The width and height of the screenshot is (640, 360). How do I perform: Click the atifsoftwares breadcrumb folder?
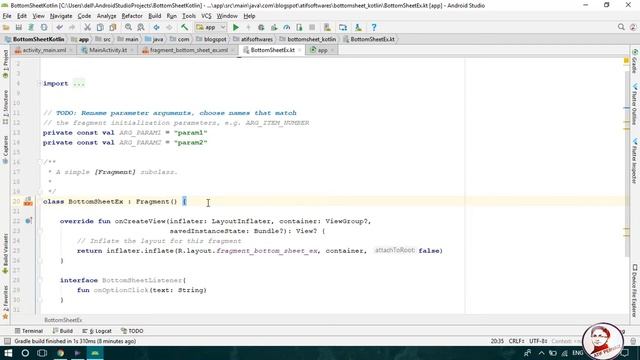click(253, 39)
